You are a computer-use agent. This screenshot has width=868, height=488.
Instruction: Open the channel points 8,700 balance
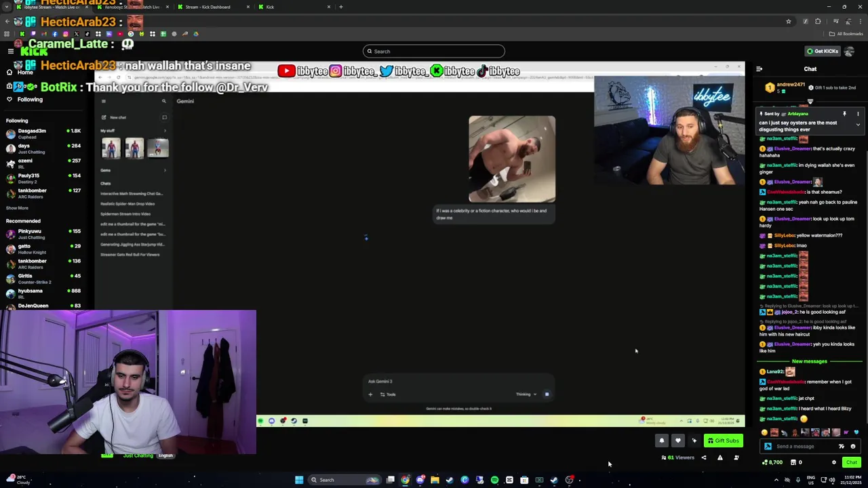772,462
